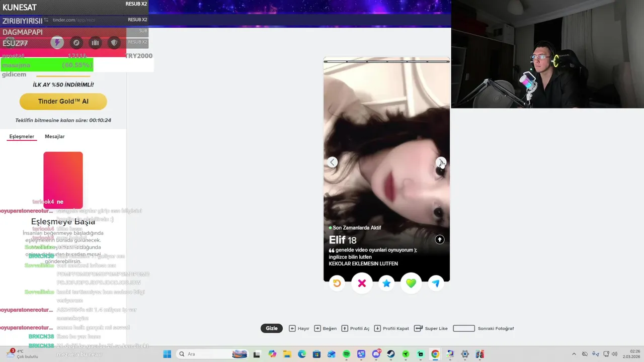This screenshot has width=644, height=362.
Task: Like Elif with the green heart button
Action: click(x=411, y=283)
